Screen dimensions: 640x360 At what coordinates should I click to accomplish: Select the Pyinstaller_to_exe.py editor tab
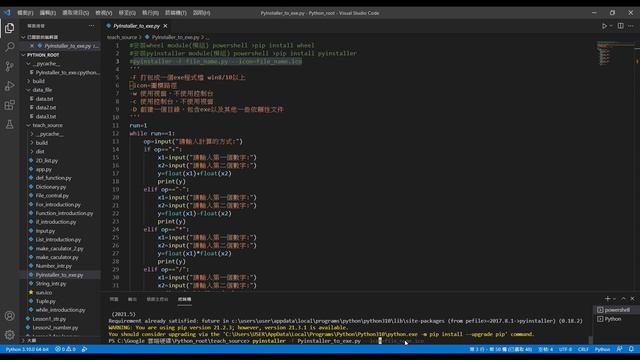pyautogui.click(x=136, y=26)
